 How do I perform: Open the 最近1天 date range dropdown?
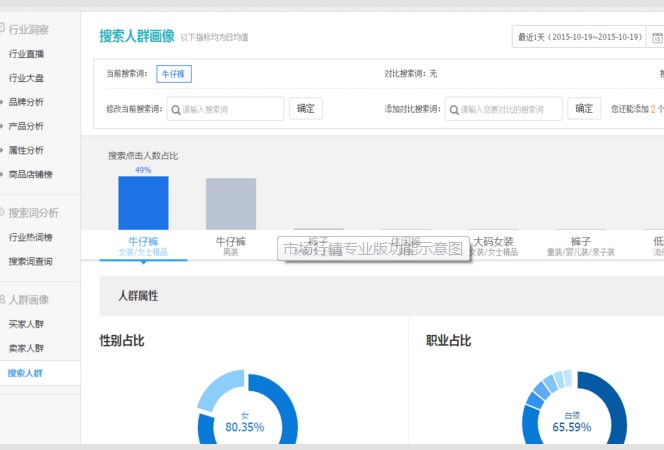point(579,38)
